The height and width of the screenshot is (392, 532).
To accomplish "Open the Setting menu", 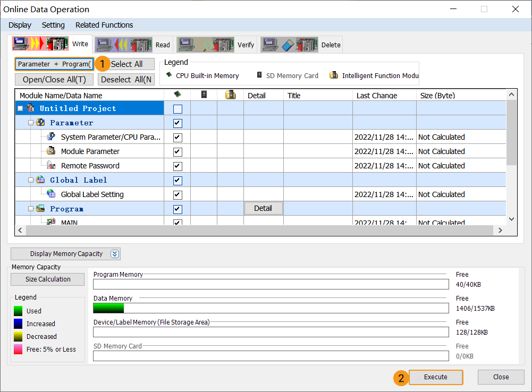I will point(53,25).
